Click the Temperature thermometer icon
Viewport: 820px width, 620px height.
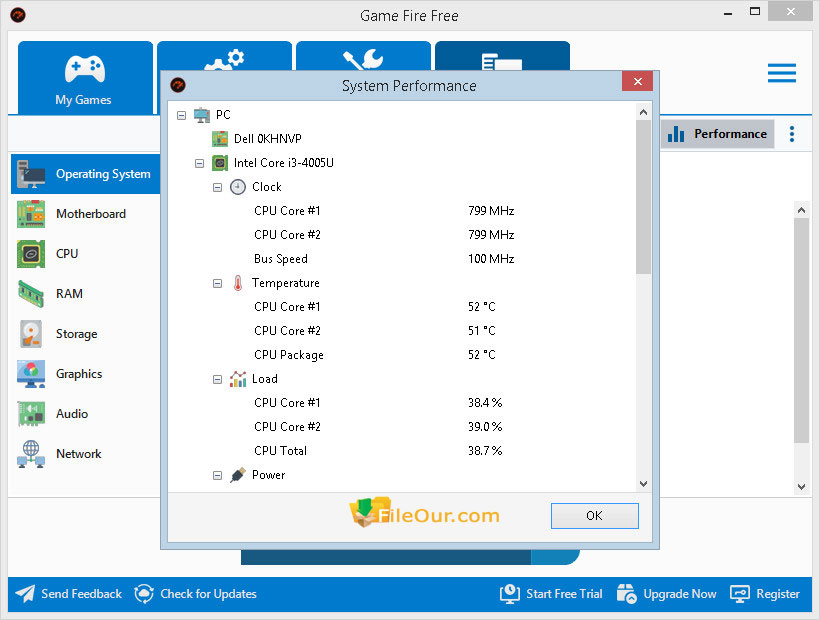tap(238, 283)
